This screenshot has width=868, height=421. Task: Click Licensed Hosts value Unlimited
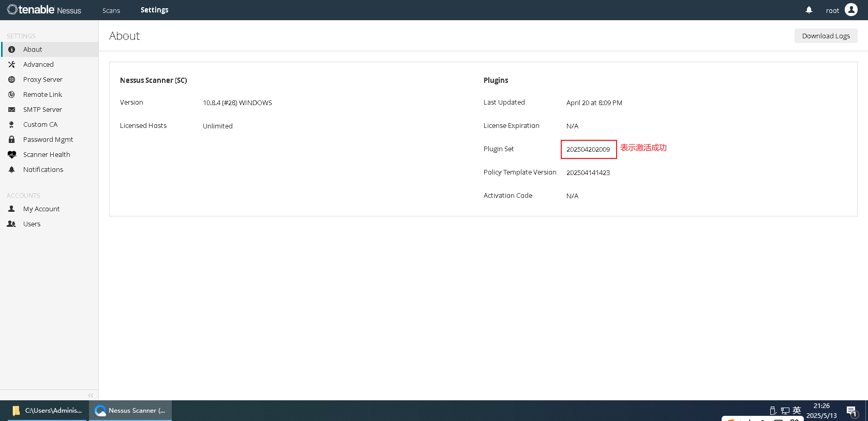pos(218,126)
